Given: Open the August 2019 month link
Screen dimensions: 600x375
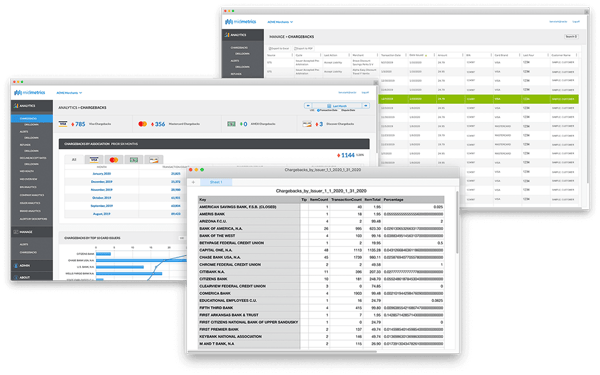Looking at the screenshot, I should pos(102,214).
